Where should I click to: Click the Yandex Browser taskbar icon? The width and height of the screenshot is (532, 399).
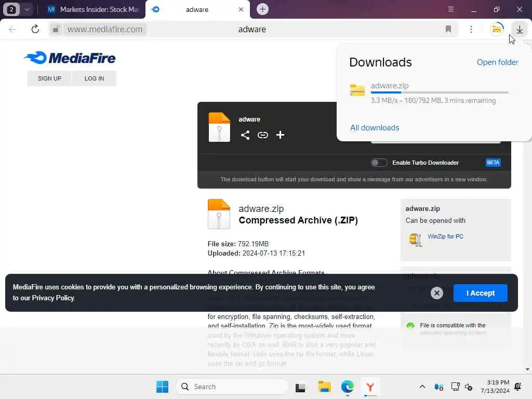click(x=370, y=387)
